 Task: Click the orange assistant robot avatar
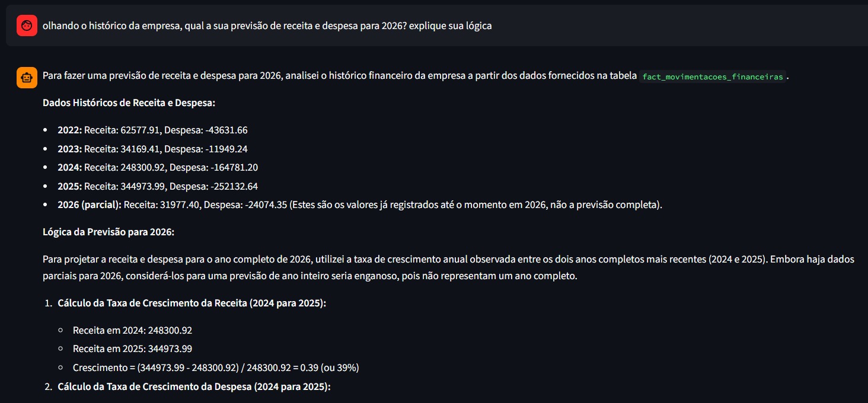tap(27, 78)
